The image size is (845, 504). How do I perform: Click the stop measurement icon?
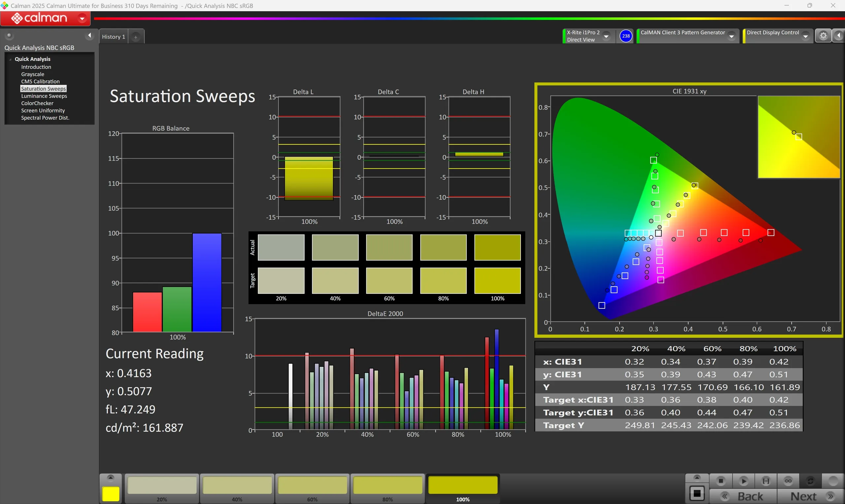721,481
